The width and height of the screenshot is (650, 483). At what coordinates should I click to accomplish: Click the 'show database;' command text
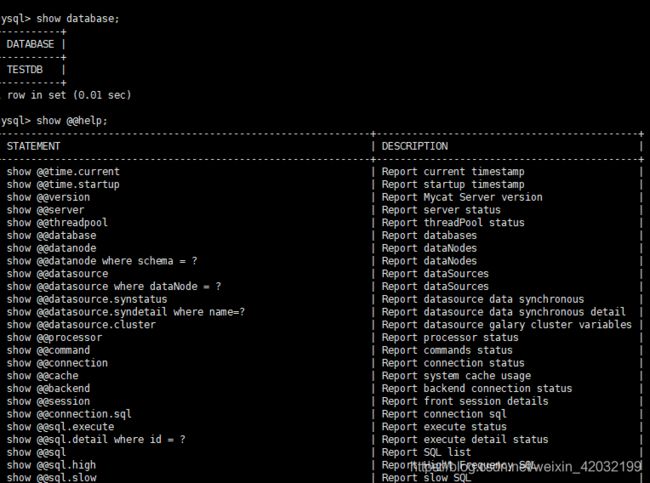pos(78,19)
